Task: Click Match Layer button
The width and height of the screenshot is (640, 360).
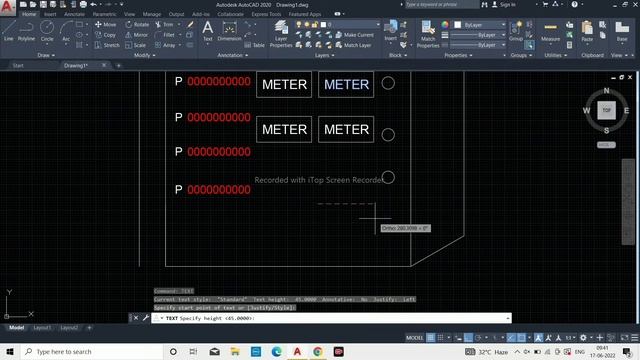Action: click(x=353, y=45)
